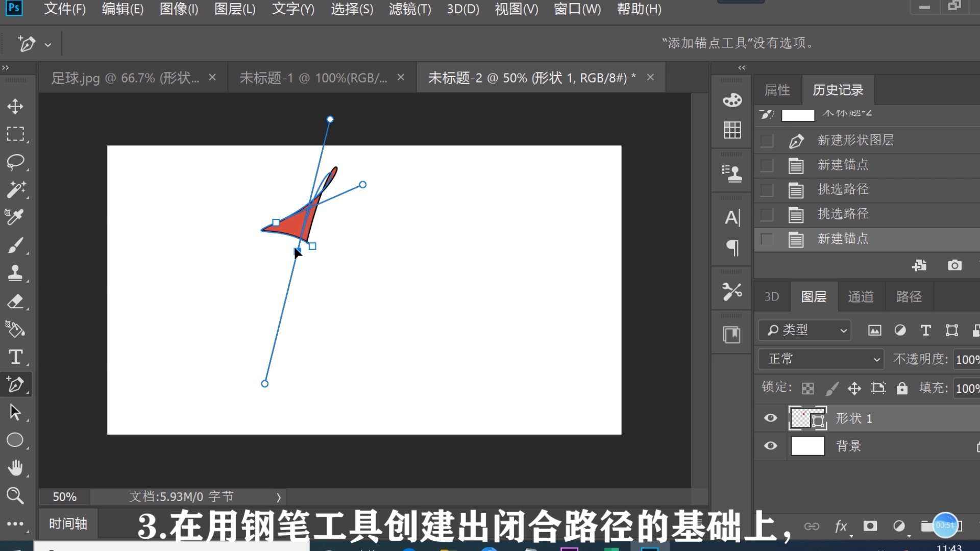The image size is (980, 551).
Task: Open the Color palette panel icon
Action: tap(732, 100)
